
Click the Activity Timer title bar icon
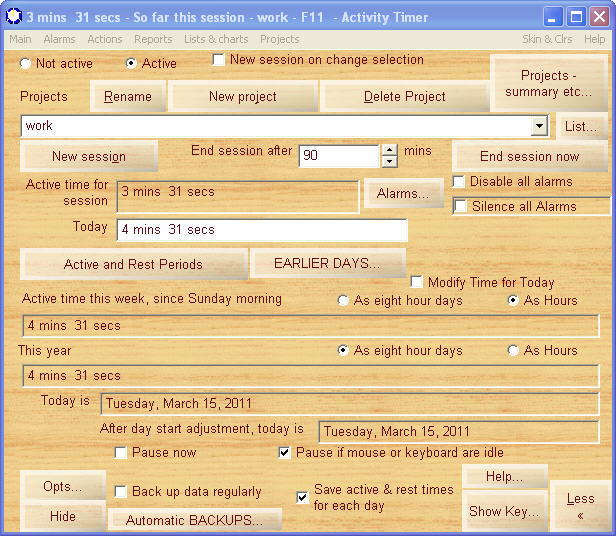point(14,16)
